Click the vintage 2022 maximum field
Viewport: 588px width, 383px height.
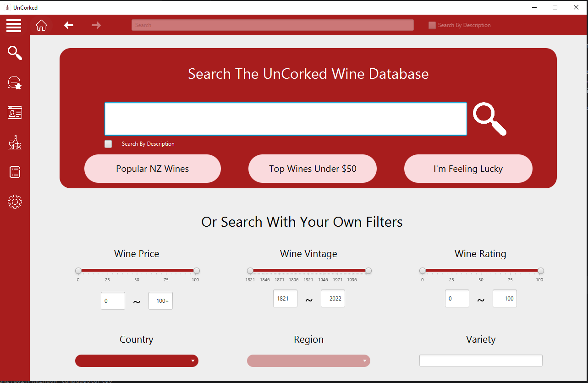tap(333, 299)
